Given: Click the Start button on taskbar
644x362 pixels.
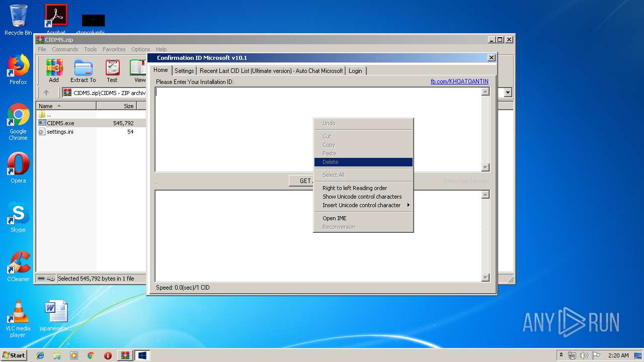Looking at the screenshot, I should (x=14, y=355).
